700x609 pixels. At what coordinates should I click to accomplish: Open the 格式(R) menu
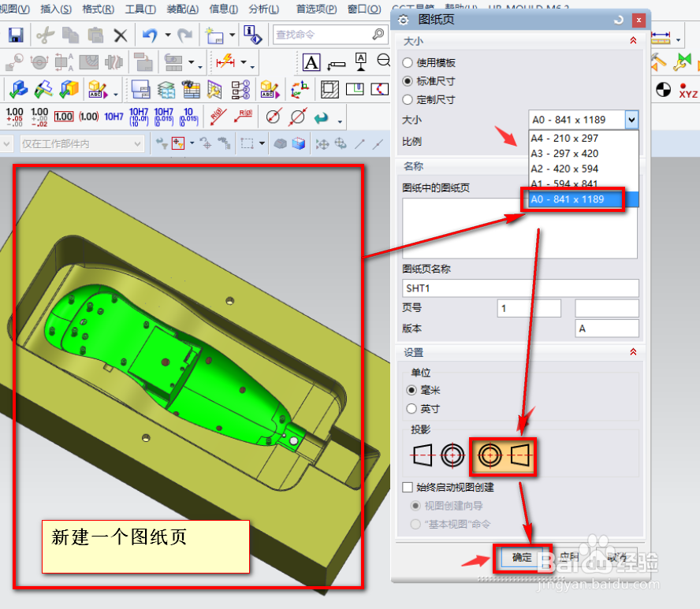(x=99, y=9)
